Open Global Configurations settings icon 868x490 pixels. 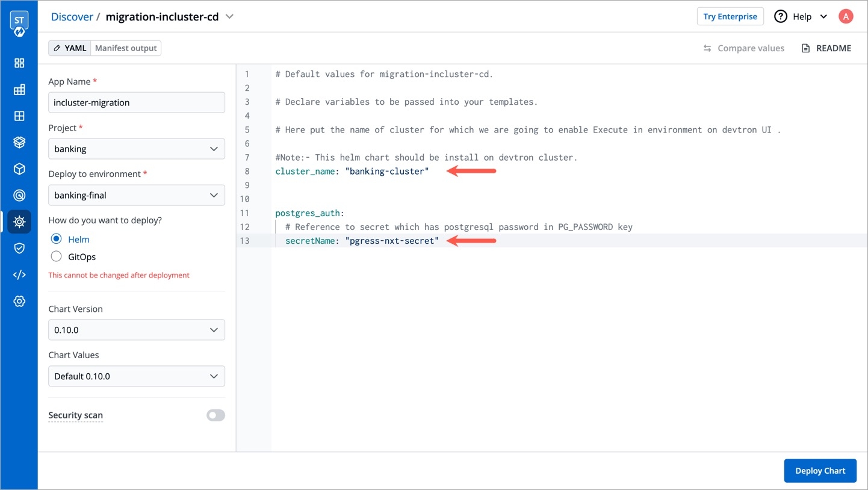click(19, 301)
